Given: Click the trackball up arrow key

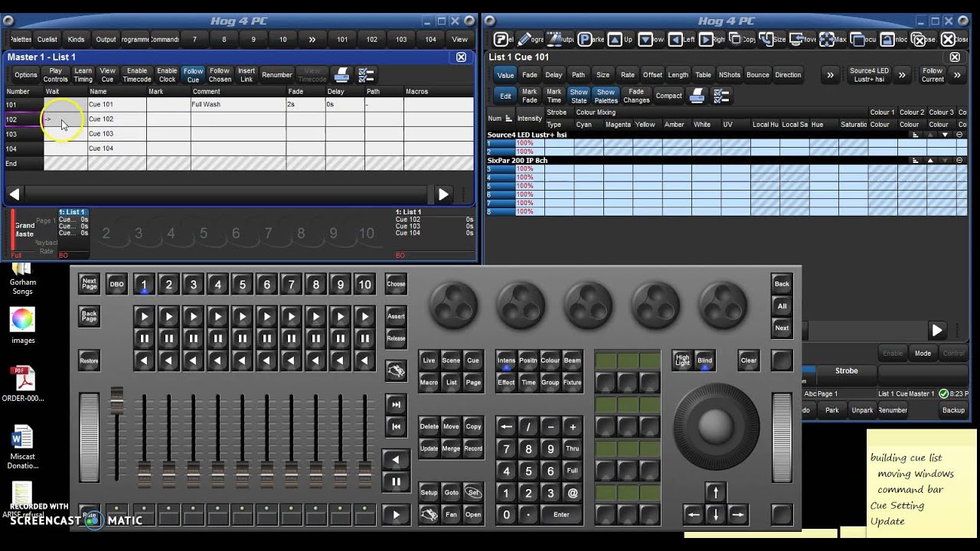Looking at the screenshot, I should (x=716, y=492).
